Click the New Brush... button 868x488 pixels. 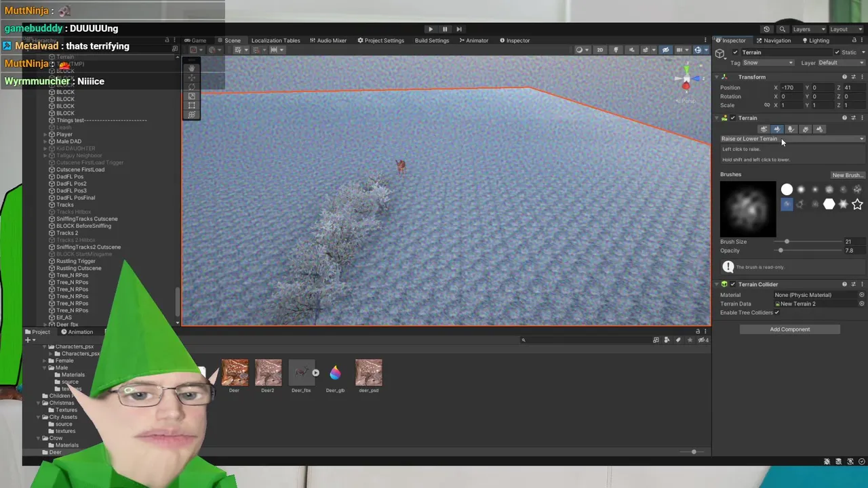click(847, 175)
